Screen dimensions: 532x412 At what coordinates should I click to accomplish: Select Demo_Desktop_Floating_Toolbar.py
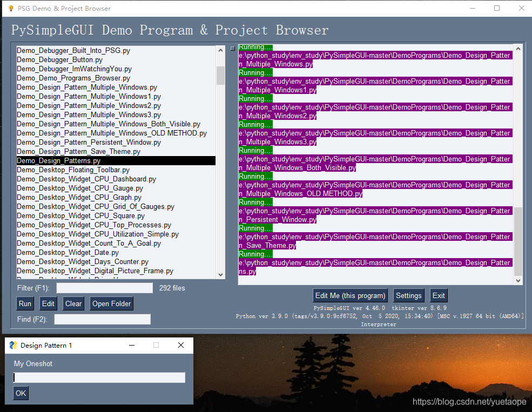(116, 170)
